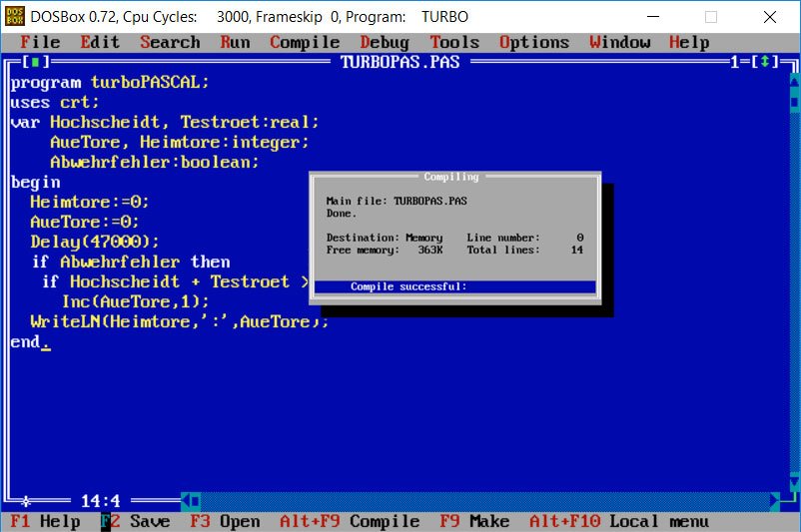
Task: Close the DOSBox window
Action: [x=770, y=16]
